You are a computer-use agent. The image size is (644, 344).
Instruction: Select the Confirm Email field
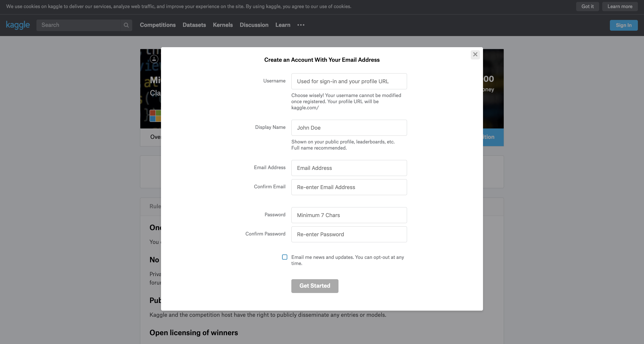point(349,187)
